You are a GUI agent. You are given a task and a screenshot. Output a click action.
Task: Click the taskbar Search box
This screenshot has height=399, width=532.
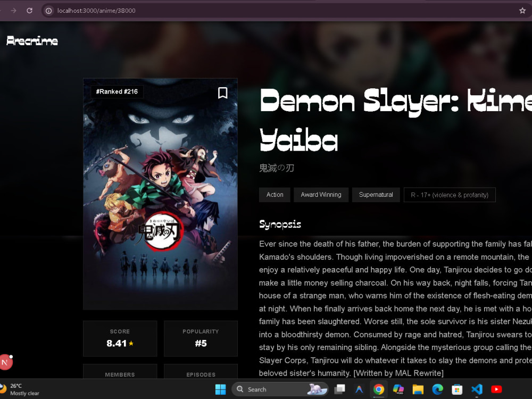(x=280, y=389)
